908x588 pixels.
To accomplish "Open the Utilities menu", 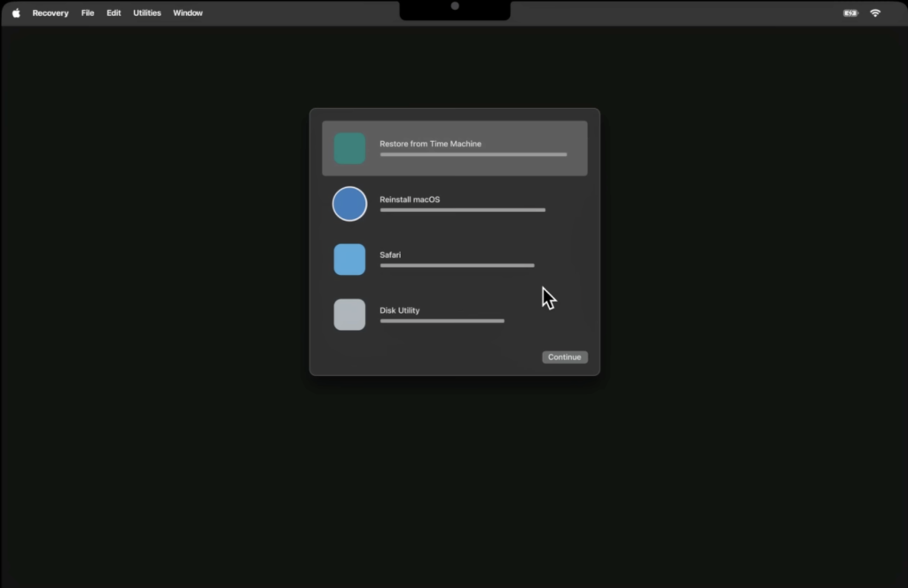I will click(146, 12).
